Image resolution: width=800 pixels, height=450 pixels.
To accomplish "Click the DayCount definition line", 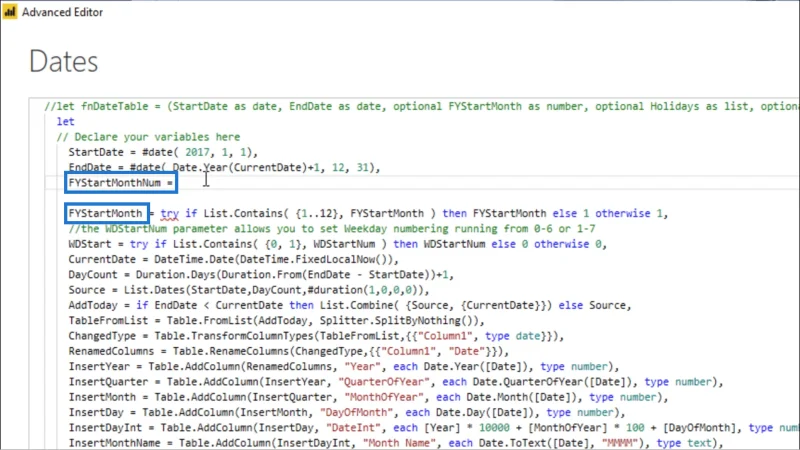I will (261, 274).
